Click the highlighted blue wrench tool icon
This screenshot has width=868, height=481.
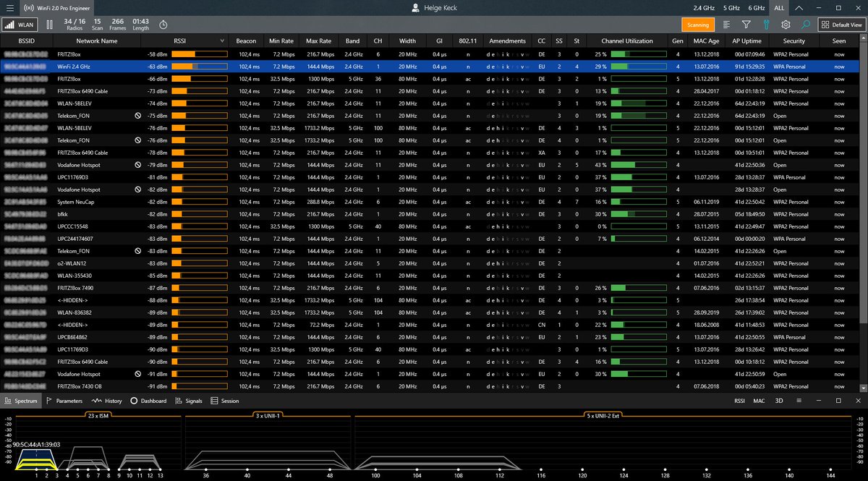tap(766, 25)
